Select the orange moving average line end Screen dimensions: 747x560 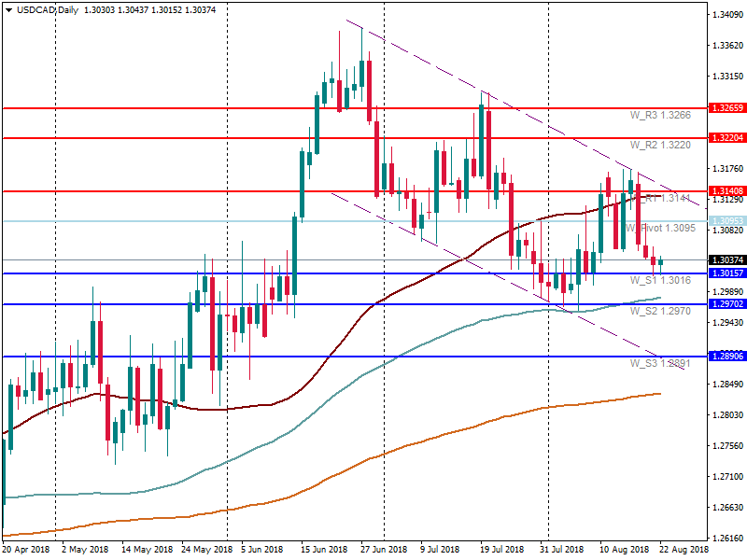coord(659,393)
